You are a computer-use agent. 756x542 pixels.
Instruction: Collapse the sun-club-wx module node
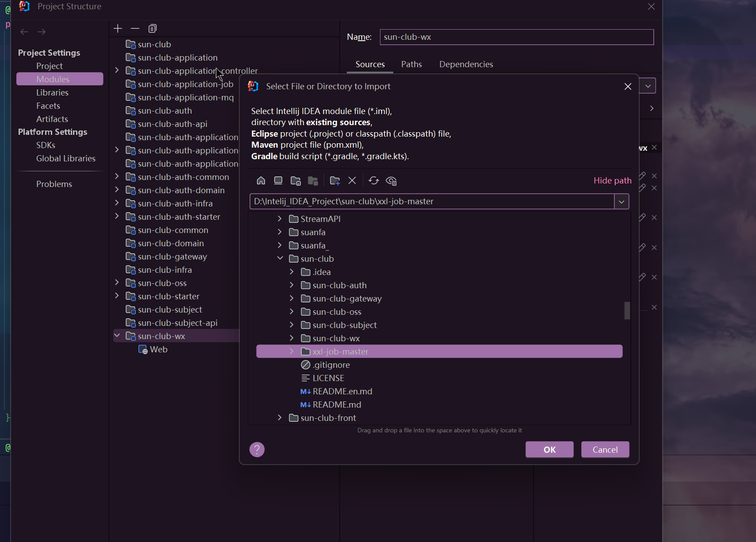pos(117,336)
